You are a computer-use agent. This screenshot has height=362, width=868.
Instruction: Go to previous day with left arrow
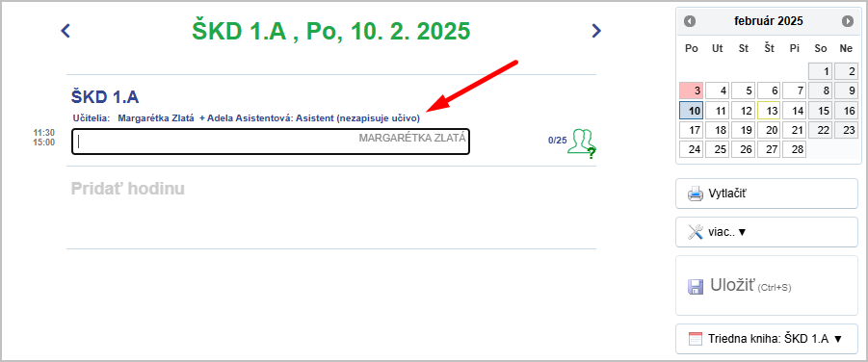pos(66,31)
